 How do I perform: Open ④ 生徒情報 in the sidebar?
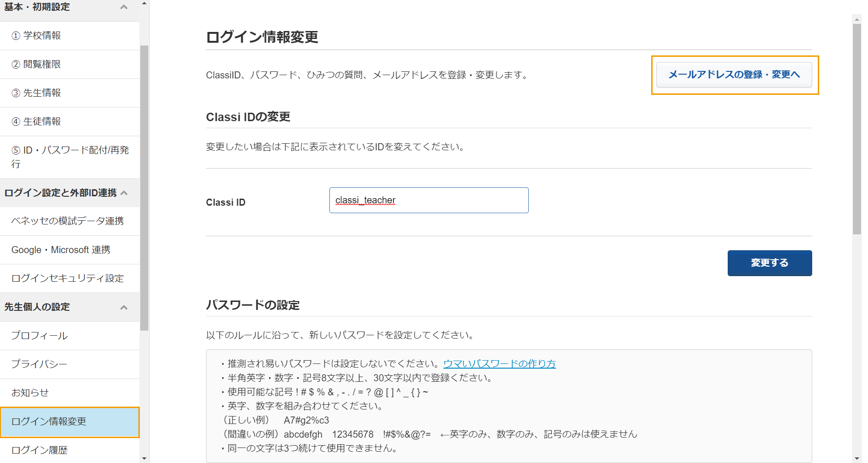[69, 122]
